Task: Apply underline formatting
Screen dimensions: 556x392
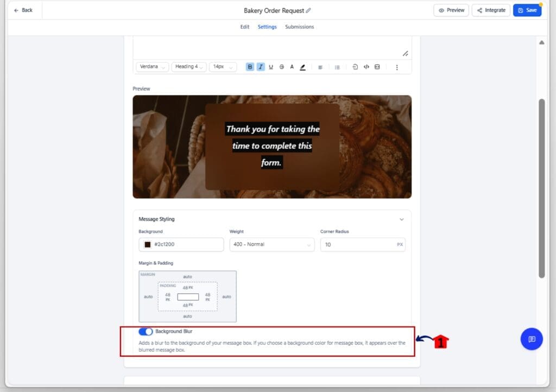Action: click(271, 67)
